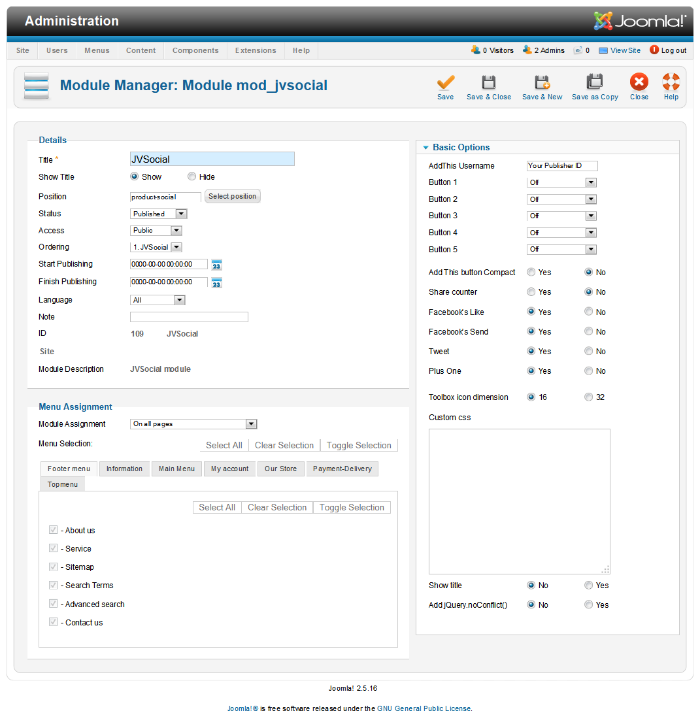Click the Joomla! logo
The width and height of the screenshot is (700, 728).
pos(639,21)
